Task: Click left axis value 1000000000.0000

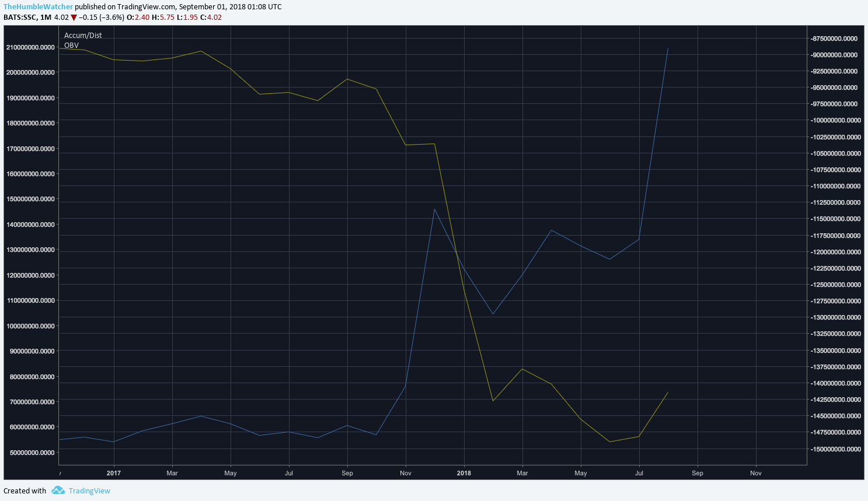Action: (x=32, y=326)
